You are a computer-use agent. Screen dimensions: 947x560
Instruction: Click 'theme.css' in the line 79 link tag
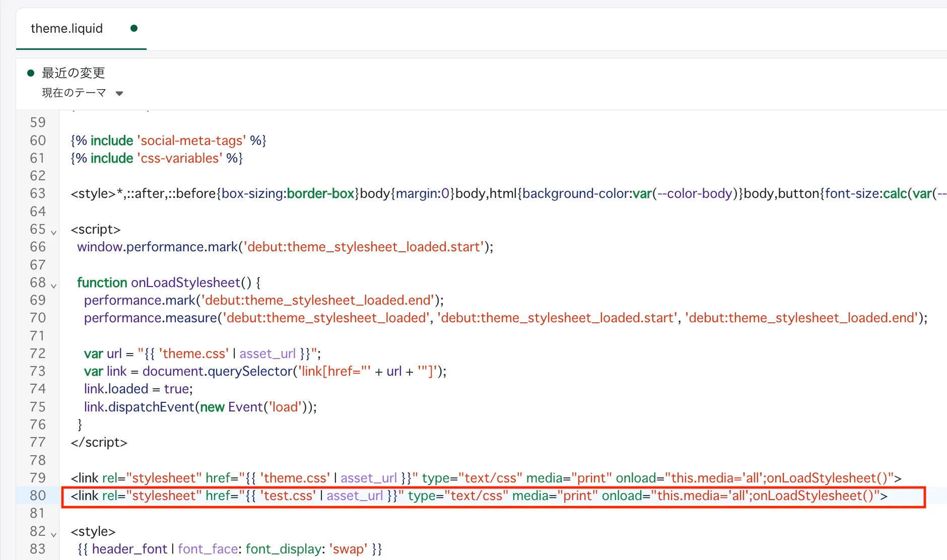[x=295, y=478]
